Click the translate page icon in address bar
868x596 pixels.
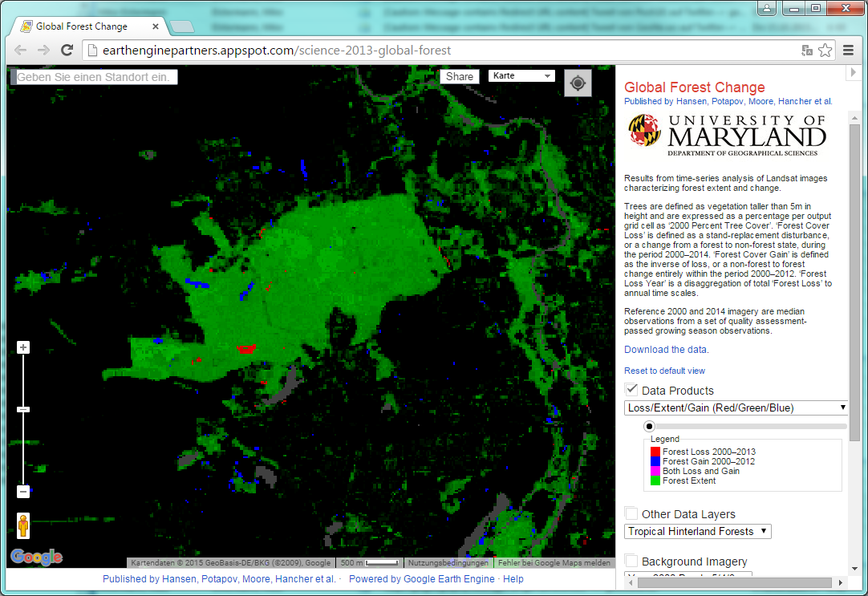click(x=807, y=51)
